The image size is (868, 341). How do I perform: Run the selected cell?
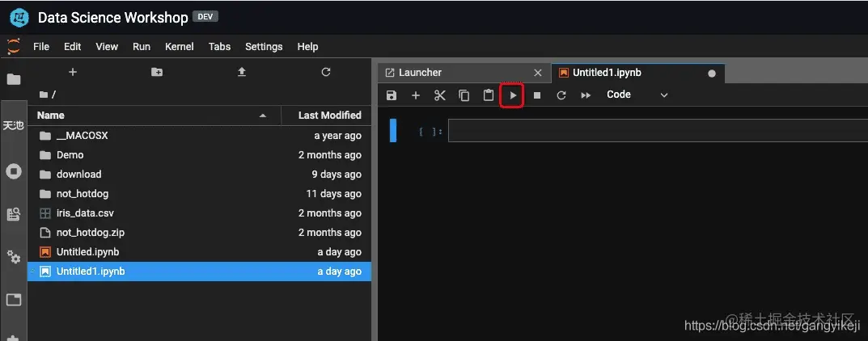click(x=513, y=95)
